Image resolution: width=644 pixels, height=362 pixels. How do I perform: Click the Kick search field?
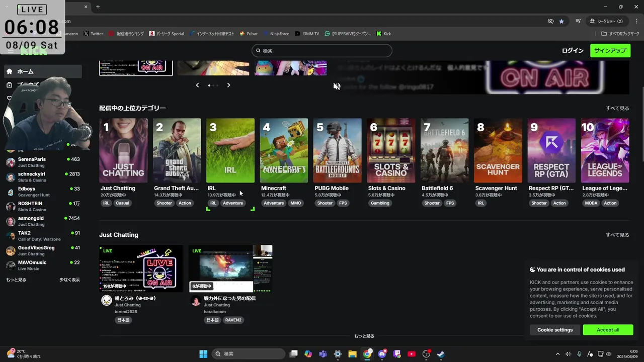coord(322,51)
